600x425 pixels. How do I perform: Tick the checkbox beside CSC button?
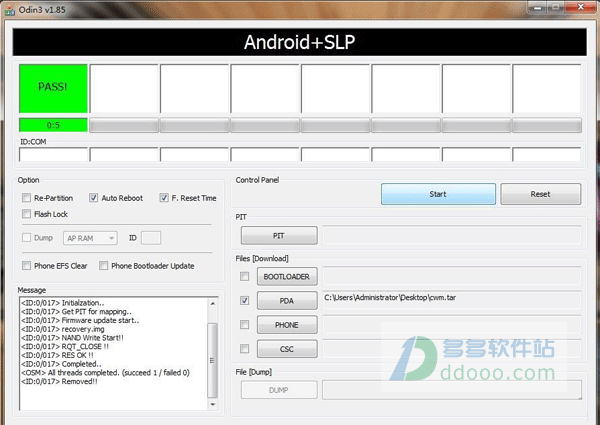pyautogui.click(x=244, y=349)
